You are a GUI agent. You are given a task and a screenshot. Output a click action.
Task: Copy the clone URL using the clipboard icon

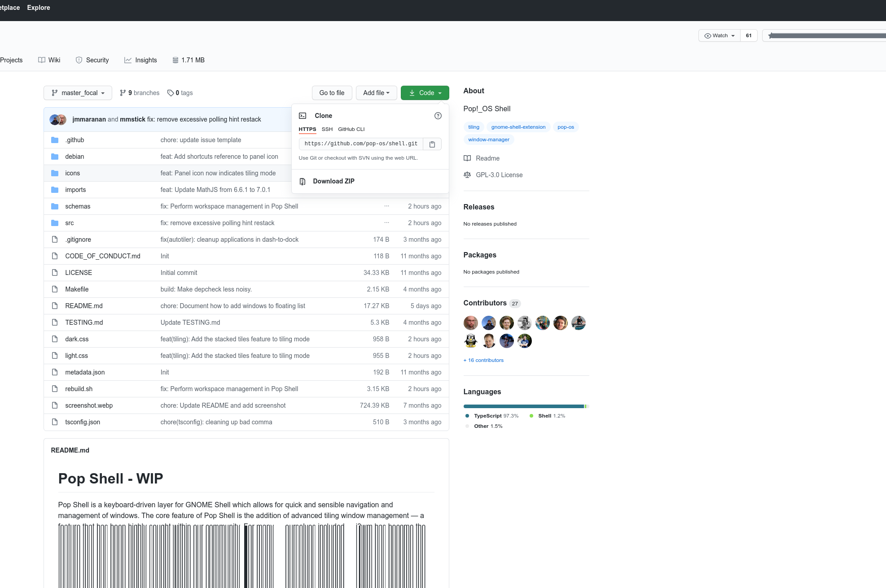pos(432,144)
